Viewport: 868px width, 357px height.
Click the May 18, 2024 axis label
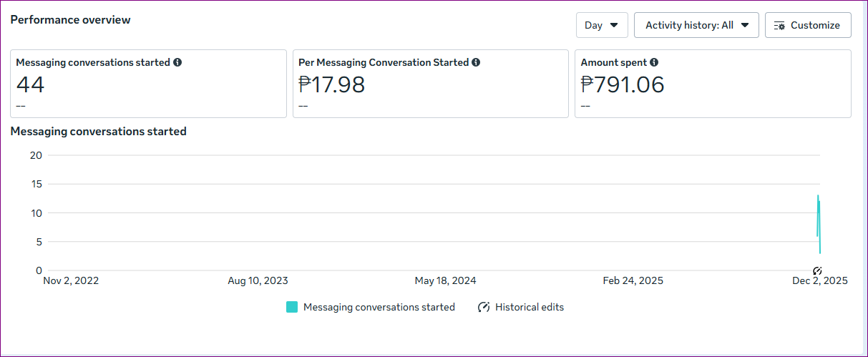445,280
